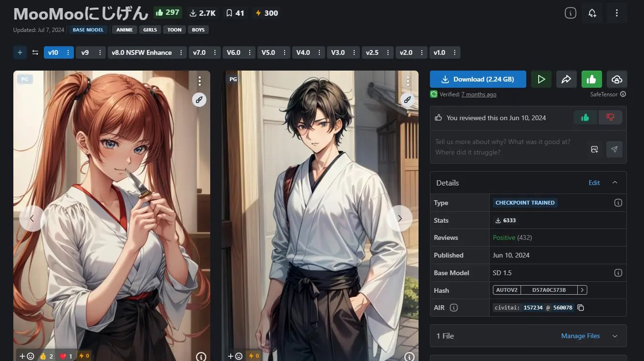Open the v10 version options menu
Viewport: 644px width, 361px height.
[68, 52]
